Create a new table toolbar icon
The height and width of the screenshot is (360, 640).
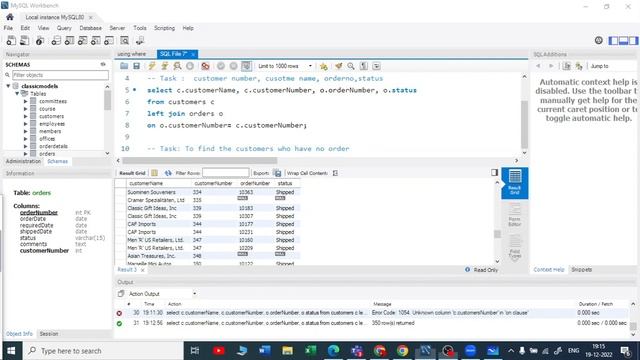69,40
